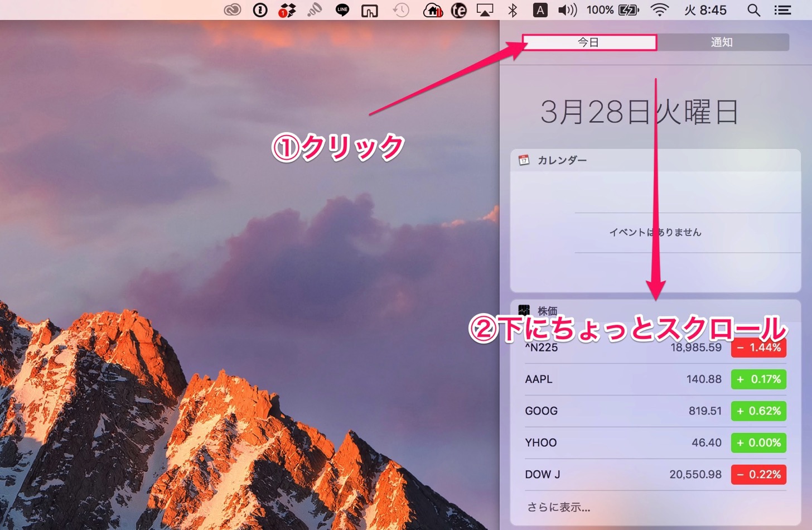This screenshot has width=812, height=530.
Task: Open the round 'te' menu bar icon
Action: [458, 10]
